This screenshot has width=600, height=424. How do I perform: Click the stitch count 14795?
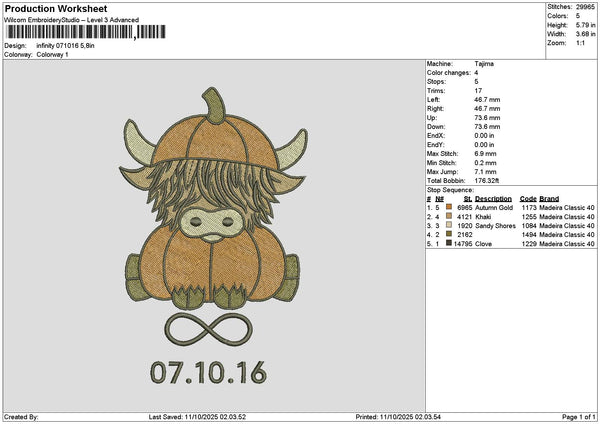tap(463, 244)
